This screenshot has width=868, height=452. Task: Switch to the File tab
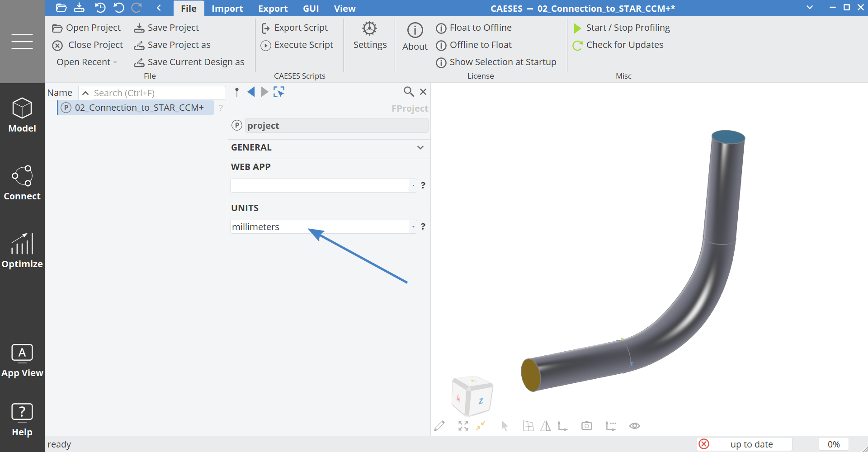[x=189, y=8]
